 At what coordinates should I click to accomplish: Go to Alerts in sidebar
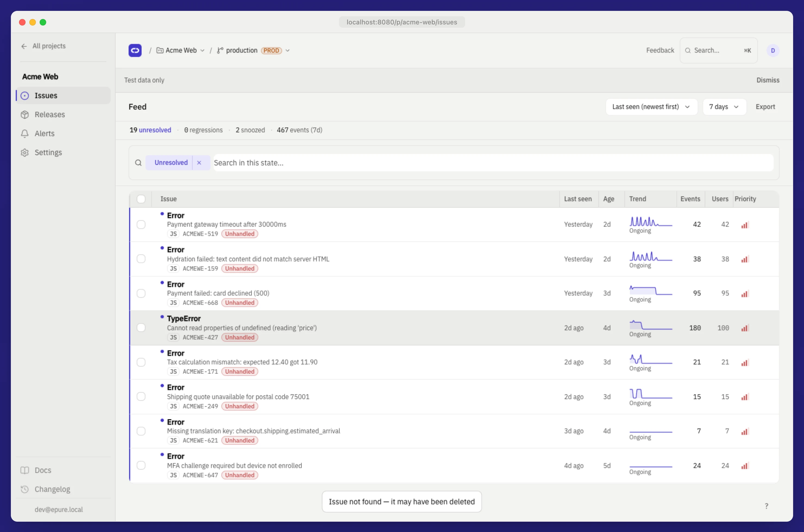[63, 134]
